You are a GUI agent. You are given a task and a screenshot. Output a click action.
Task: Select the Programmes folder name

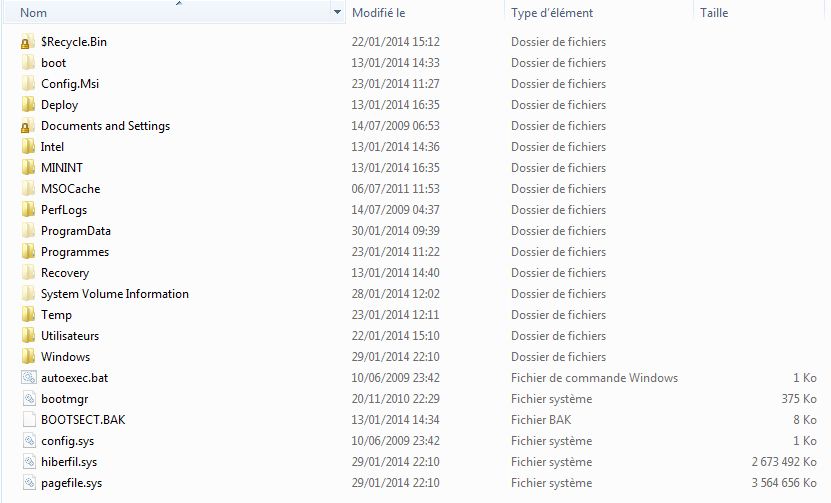pos(75,252)
